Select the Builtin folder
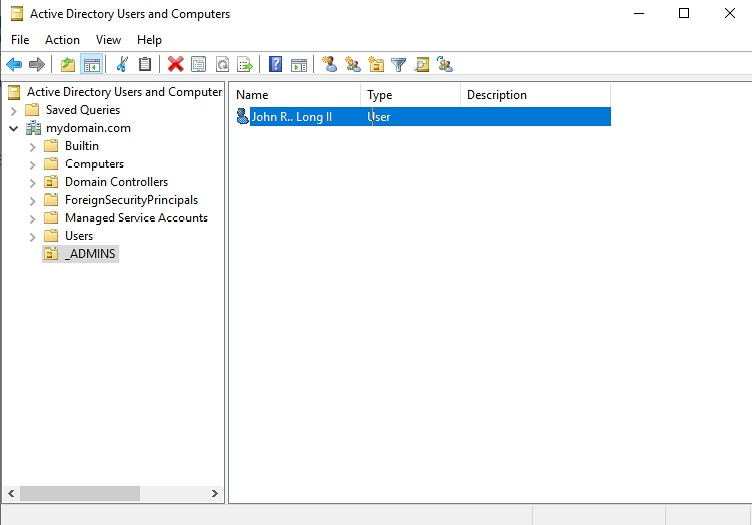The width and height of the screenshot is (752, 525). click(82, 146)
